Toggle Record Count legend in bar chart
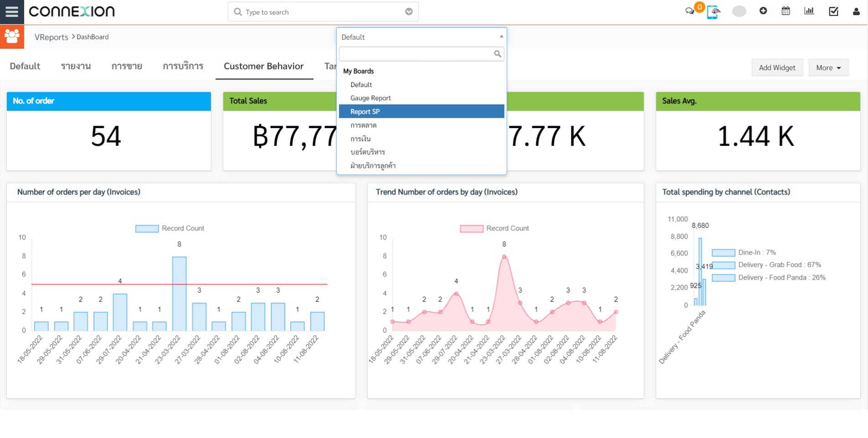Viewport: 868px width, 438px height. point(169,228)
